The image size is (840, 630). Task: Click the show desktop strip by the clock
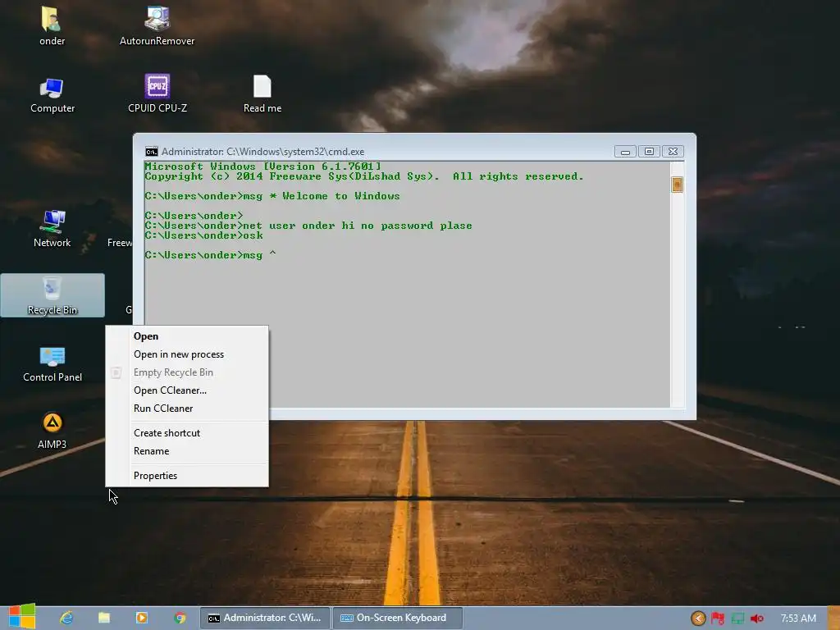coord(833,618)
